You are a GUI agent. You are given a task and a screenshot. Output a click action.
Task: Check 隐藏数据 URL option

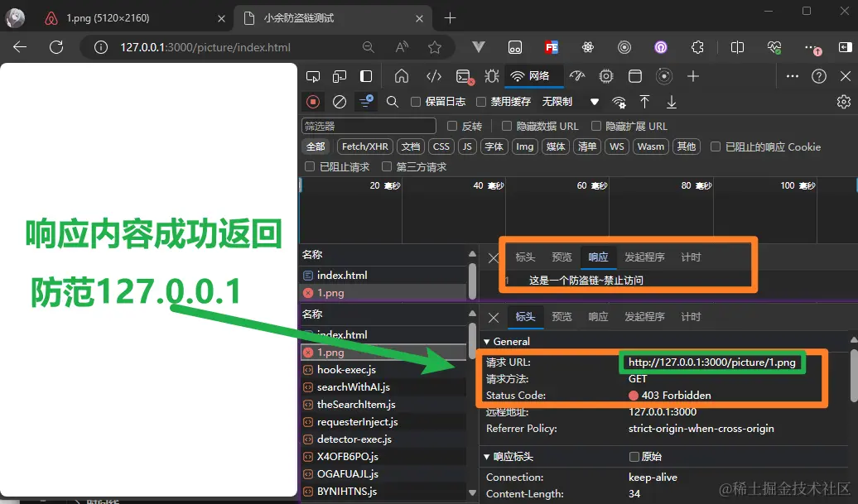point(507,127)
